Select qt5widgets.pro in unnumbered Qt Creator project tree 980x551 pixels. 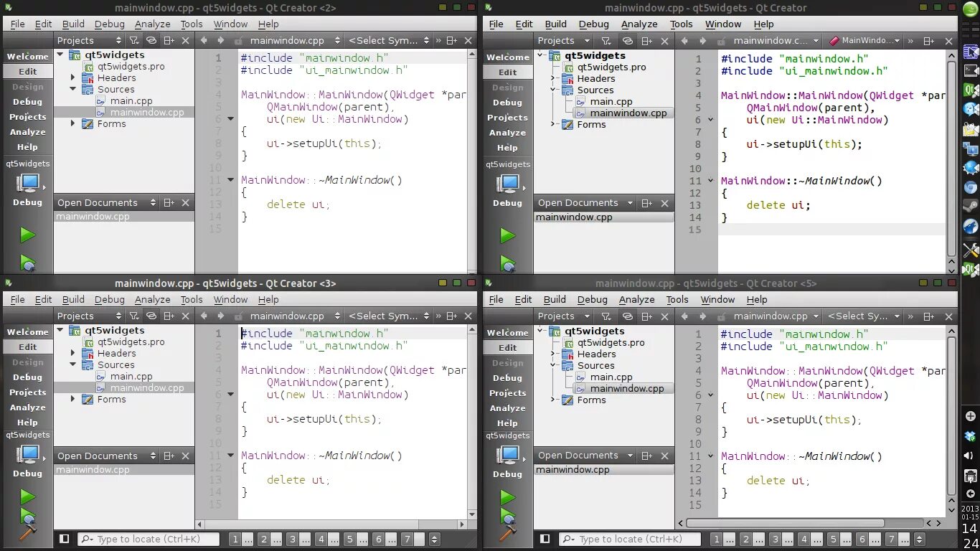coord(612,67)
